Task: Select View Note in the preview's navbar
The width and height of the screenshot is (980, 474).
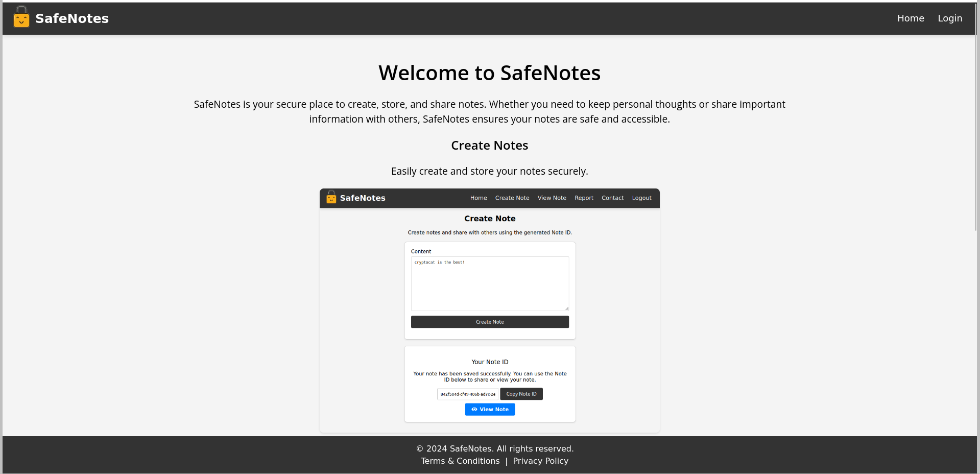Action: [x=552, y=198]
